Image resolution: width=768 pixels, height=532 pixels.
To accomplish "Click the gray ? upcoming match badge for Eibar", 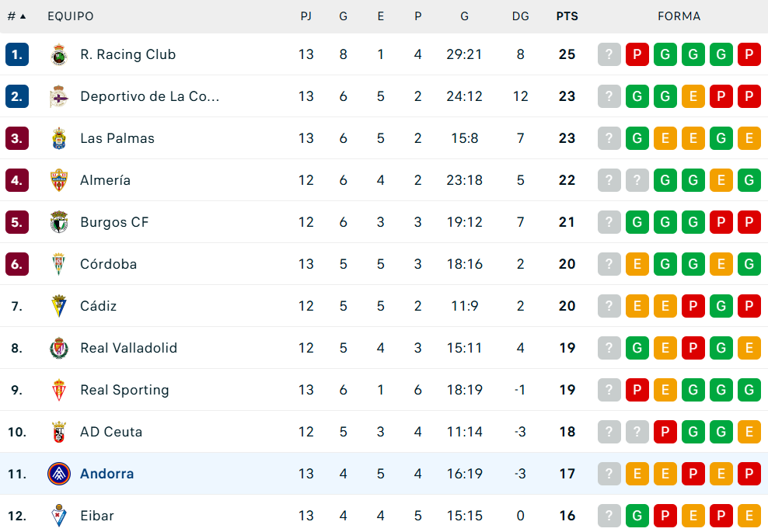I will [x=609, y=516].
